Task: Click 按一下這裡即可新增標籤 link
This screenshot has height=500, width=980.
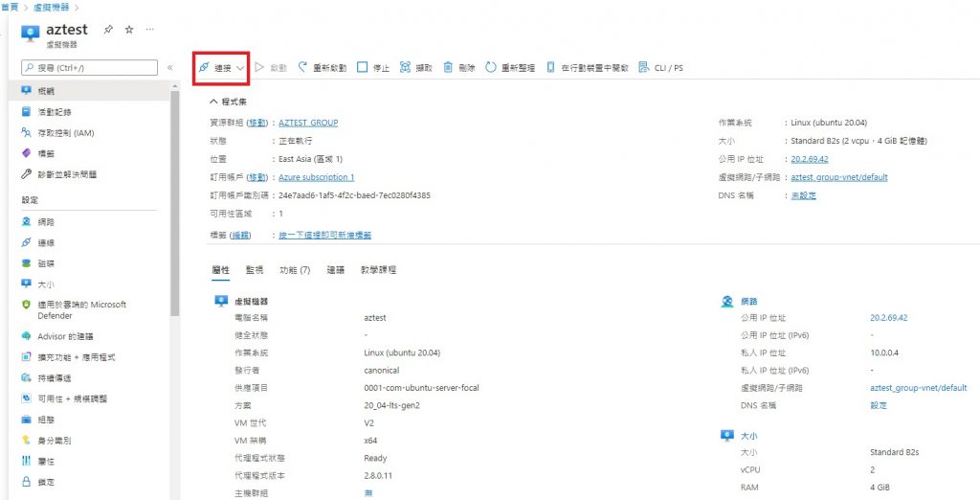Action: (325, 236)
